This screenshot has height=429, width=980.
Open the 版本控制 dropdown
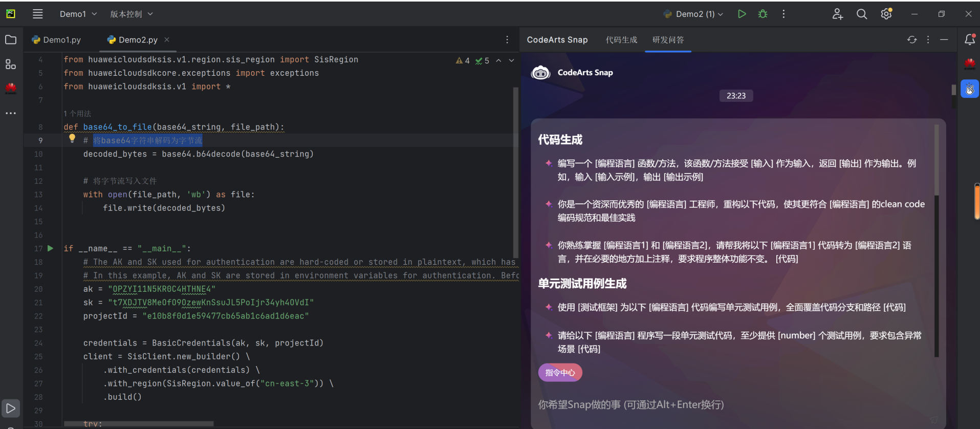pos(132,14)
